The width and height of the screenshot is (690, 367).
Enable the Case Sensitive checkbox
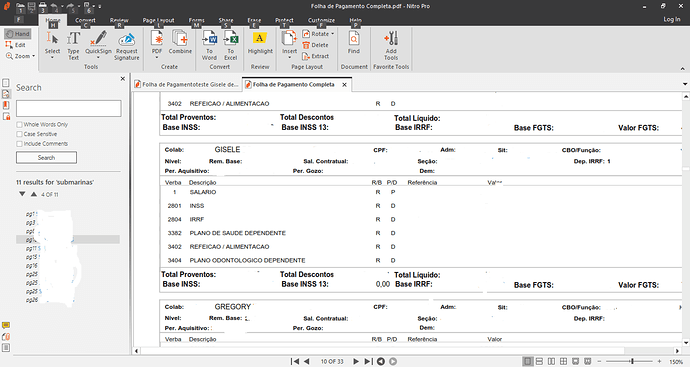pyautogui.click(x=19, y=134)
